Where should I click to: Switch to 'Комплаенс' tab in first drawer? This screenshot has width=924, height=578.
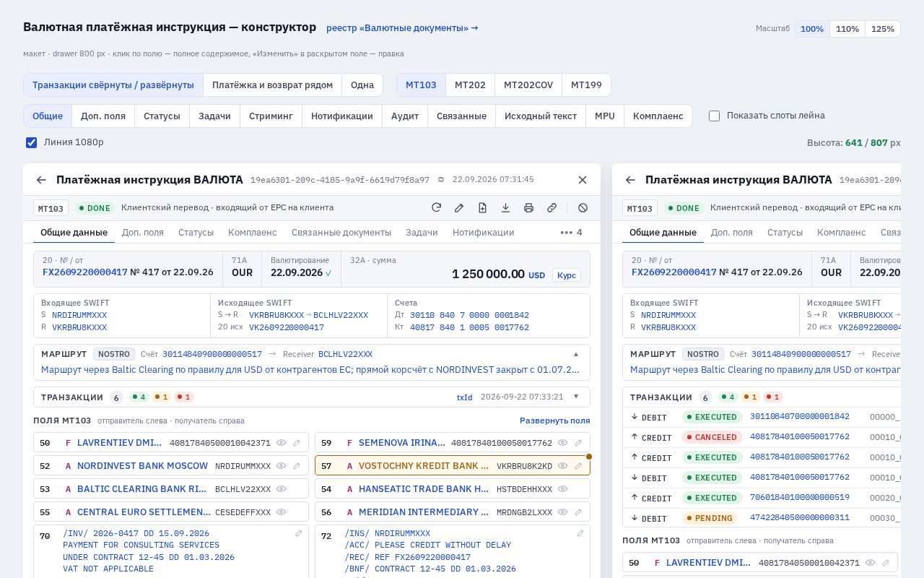point(253,233)
